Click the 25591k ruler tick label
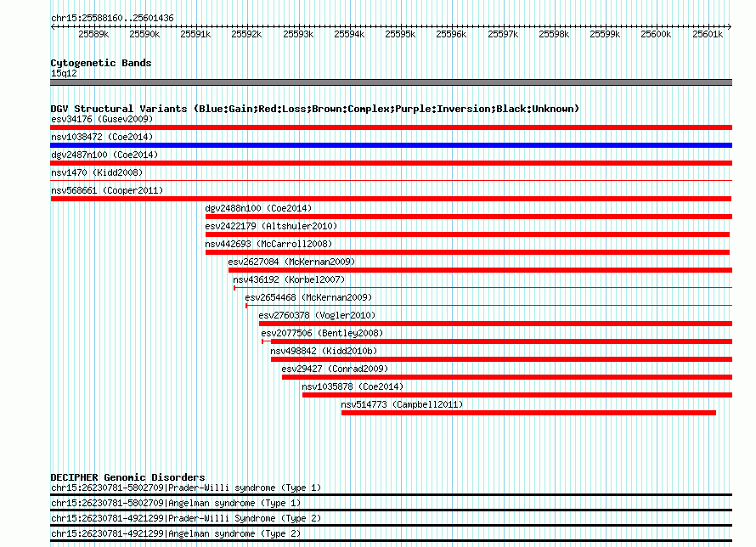Viewport: 756px width, 547px height. 195,34
